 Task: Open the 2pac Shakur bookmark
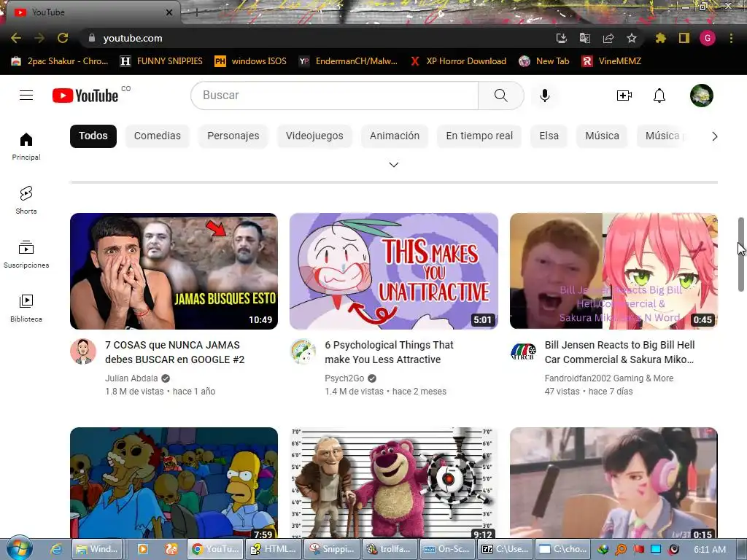pos(60,61)
